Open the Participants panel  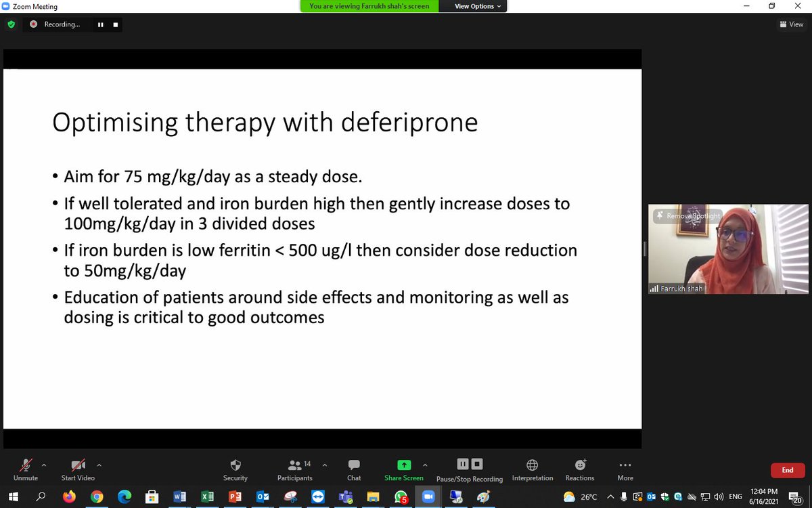(295, 469)
